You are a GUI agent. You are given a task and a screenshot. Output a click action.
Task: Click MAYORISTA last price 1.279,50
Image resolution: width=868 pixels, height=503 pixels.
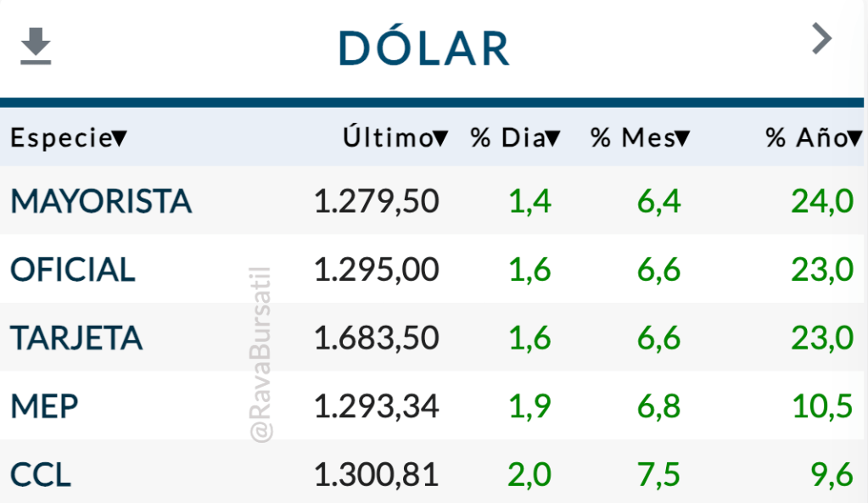tap(376, 202)
